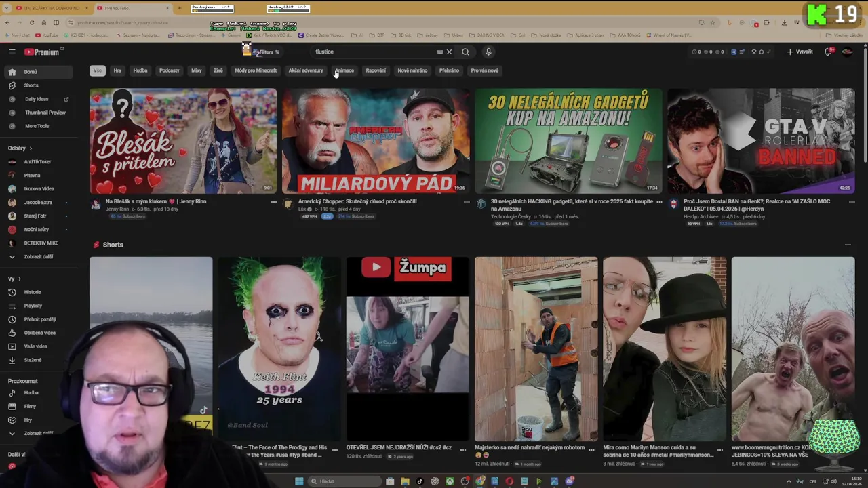This screenshot has height=488, width=868.
Task: Open the Vytvořit create button
Action: pos(800,52)
